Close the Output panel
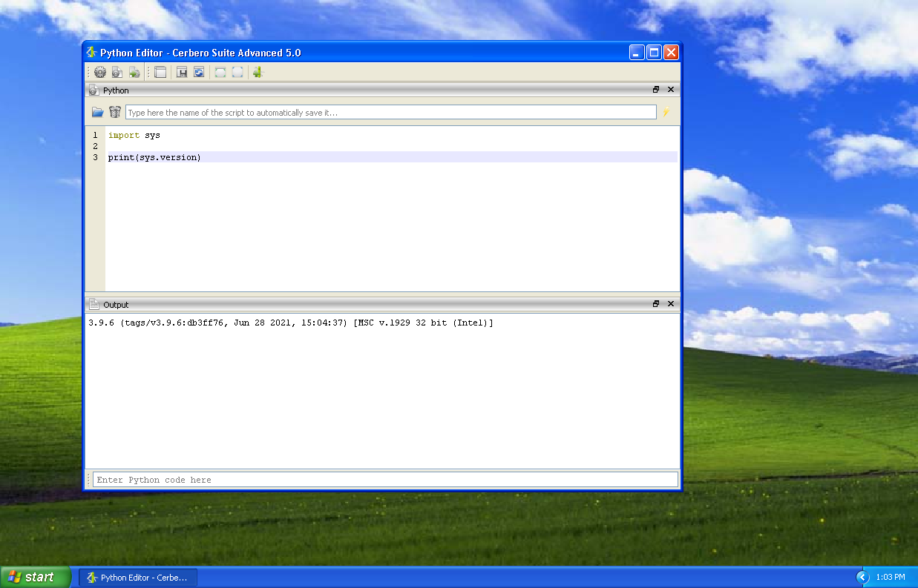This screenshot has height=588, width=918. pos(671,304)
